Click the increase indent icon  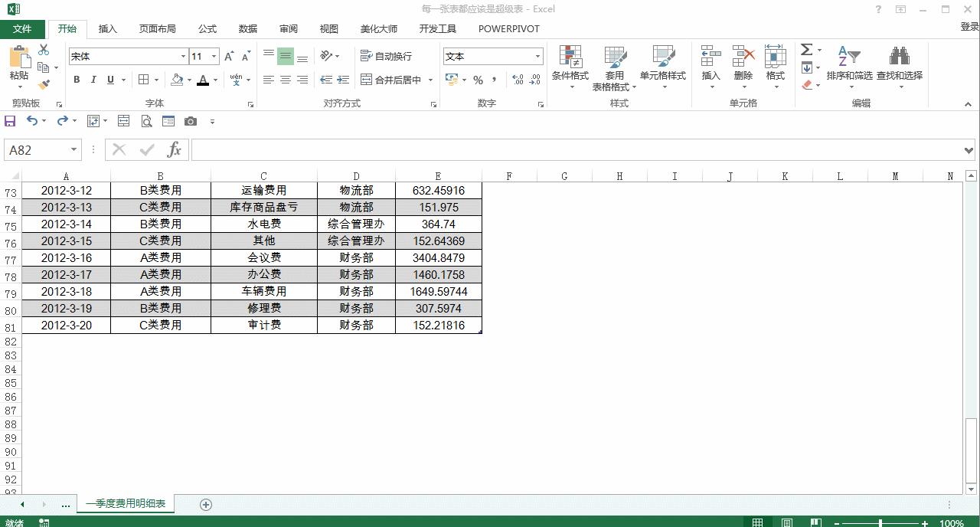(343, 80)
